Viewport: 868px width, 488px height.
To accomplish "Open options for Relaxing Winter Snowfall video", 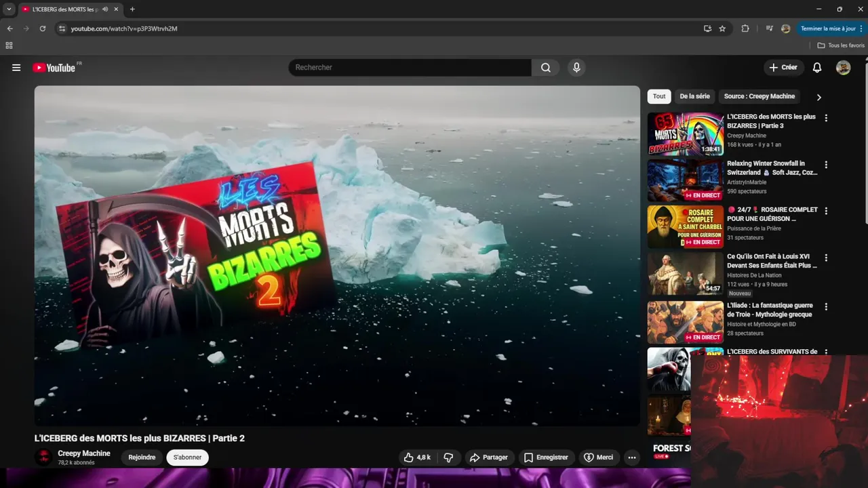I will pos(826,165).
